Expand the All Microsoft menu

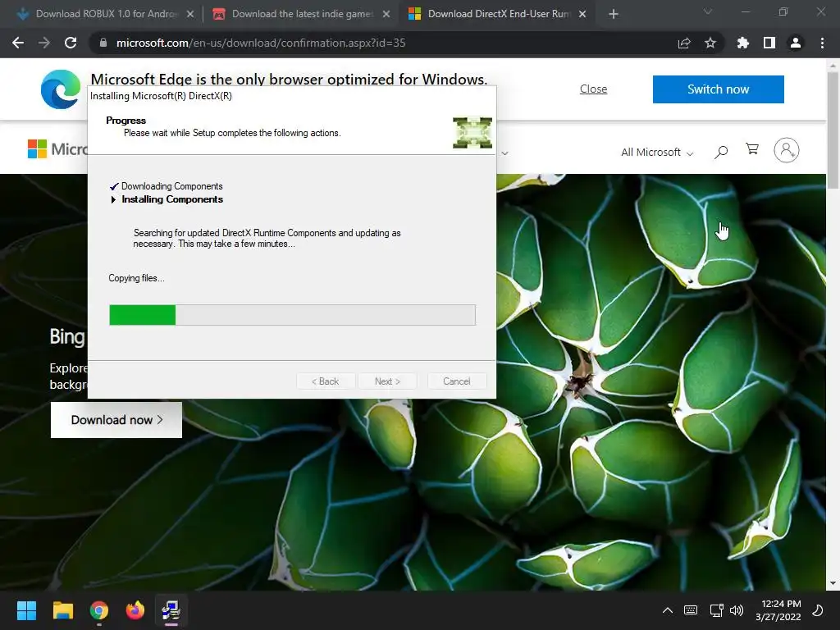(x=657, y=152)
